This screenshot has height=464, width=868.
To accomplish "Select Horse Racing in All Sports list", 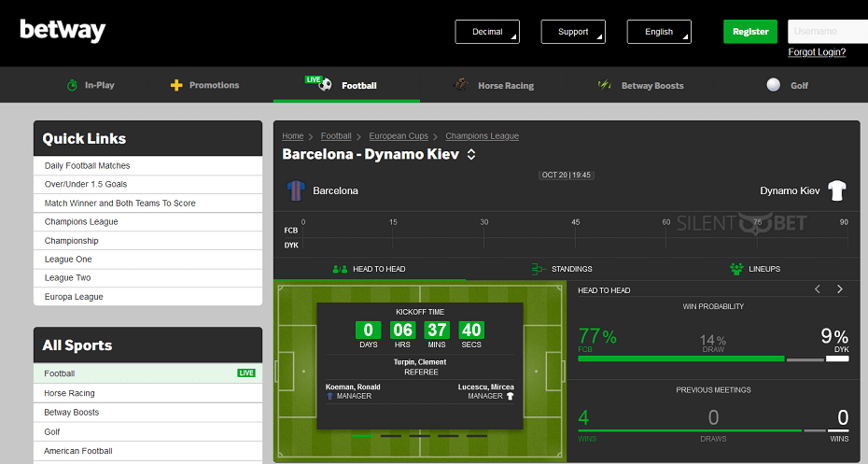I will pyautogui.click(x=147, y=393).
